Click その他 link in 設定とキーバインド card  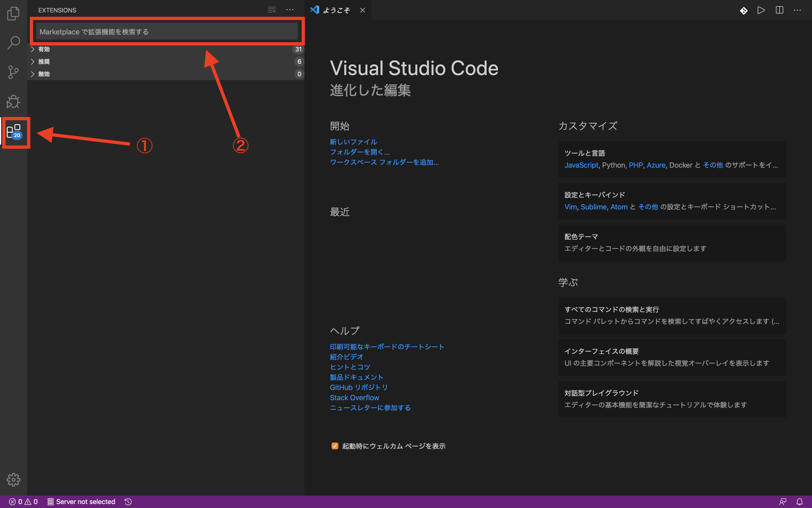[x=648, y=207]
